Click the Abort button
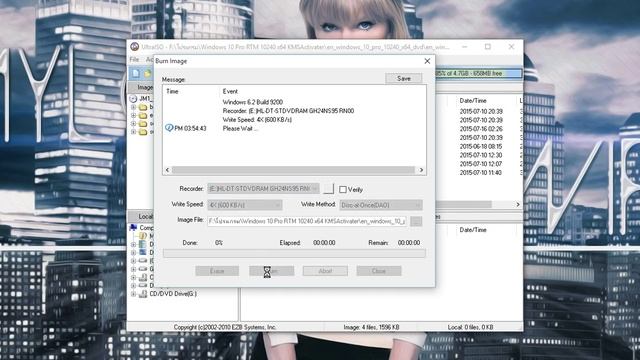This screenshot has height=360, width=640. [x=325, y=271]
